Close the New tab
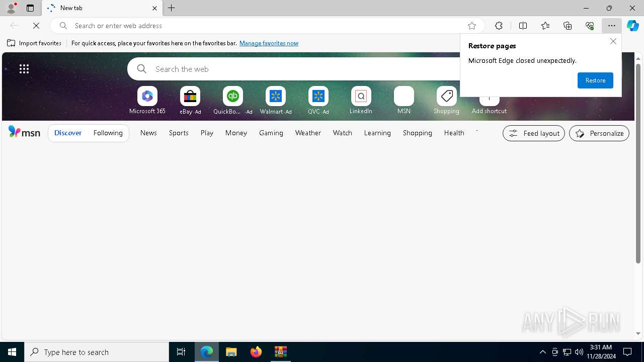This screenshot has width=644, height=362. pyautogui.click(x=154, y=8)
